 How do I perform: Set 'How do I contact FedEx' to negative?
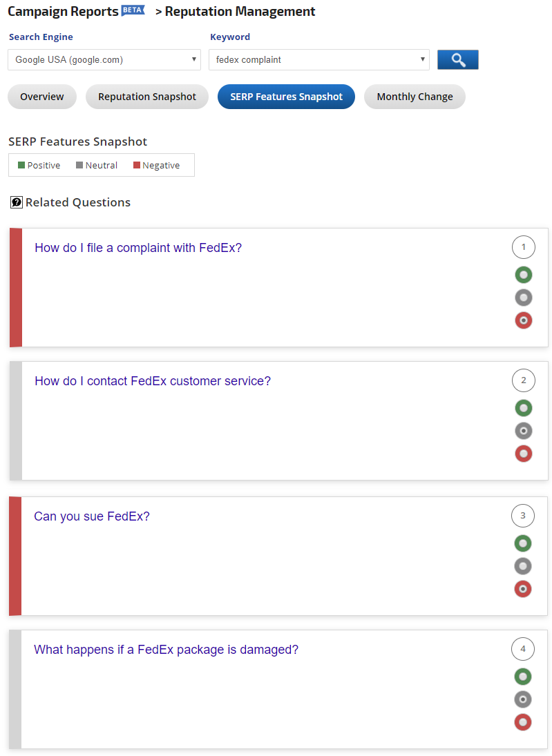[x=524, y=454]
